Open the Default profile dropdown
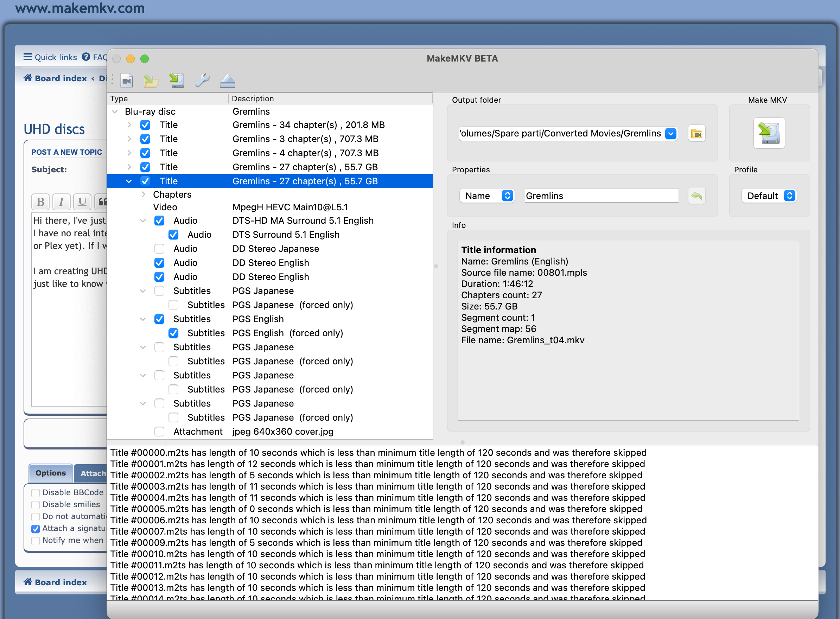 pyautogui.click(x=769, y=196)
